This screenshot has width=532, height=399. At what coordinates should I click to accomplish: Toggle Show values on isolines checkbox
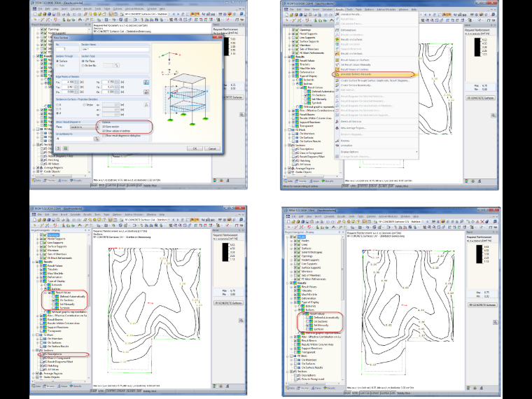point(104,131)
